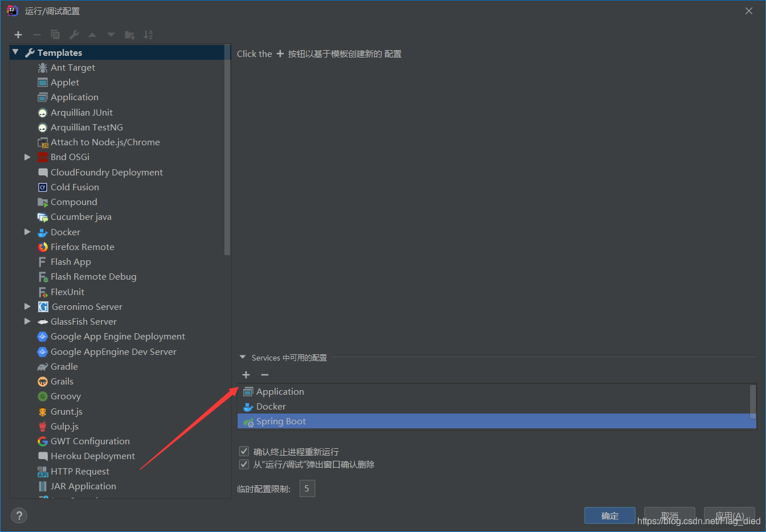The width and height of the screenshot is (766, 532).
Task: Click the Remove Configuration minus icon in toolbar
Action: pyautogui.click(x=36, y=35)
